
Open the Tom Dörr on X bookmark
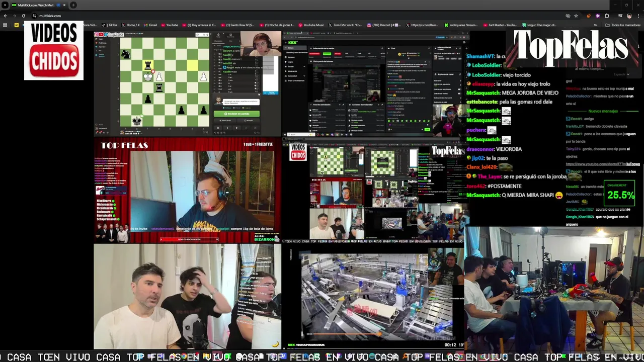(345, 25)
